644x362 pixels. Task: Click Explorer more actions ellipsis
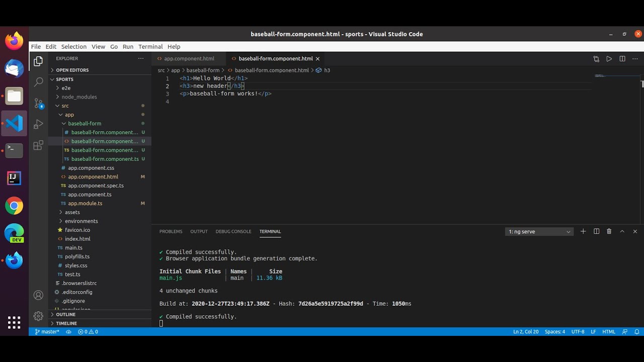(141, 58)
